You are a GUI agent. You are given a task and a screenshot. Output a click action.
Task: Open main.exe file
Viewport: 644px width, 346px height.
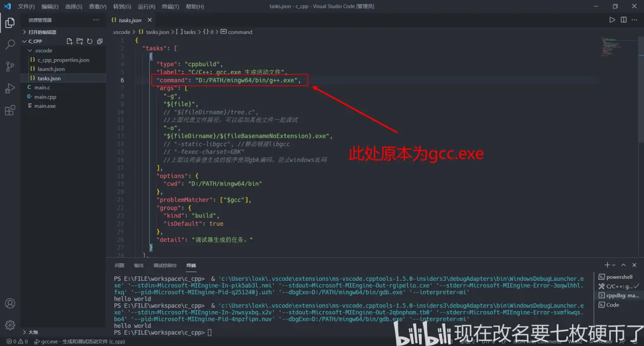[63, 106]
